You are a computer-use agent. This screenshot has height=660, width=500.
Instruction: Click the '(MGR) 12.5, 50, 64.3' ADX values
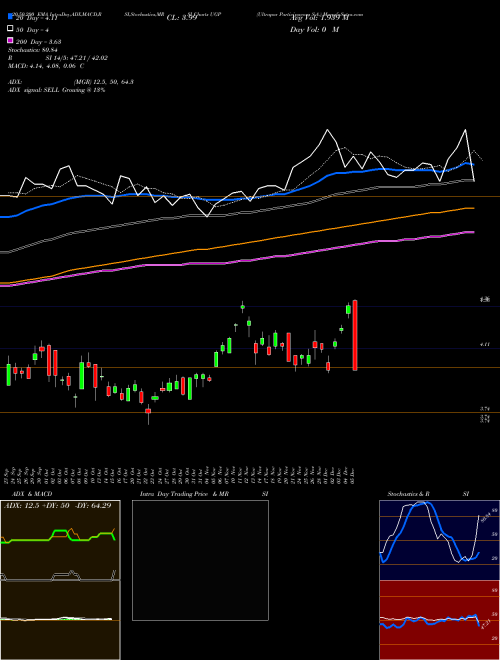click(104, 82)
